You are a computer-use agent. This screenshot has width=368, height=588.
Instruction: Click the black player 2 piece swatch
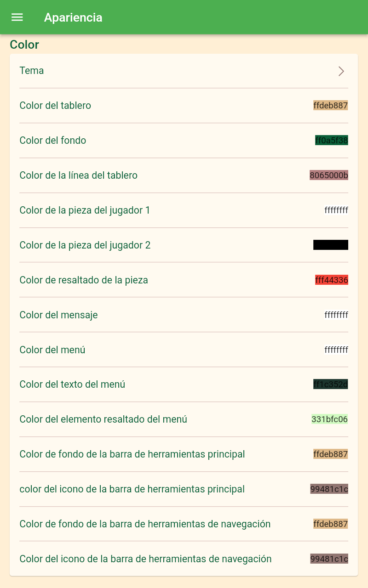pyautogui.click(x=330, y=245)
